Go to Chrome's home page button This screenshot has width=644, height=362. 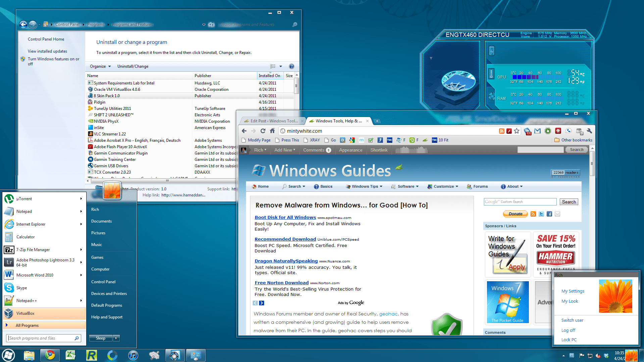pos(272,131)
